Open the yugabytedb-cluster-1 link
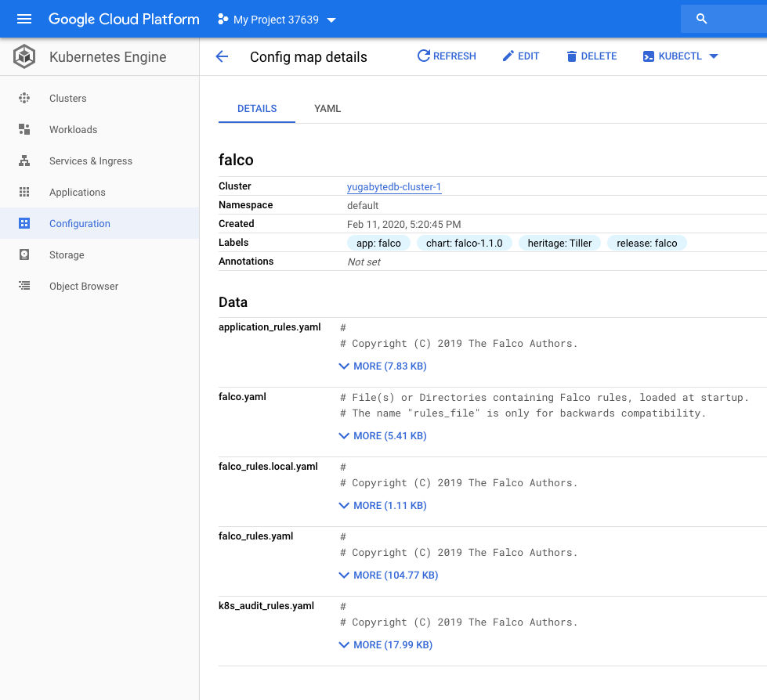Screen dimensions: 767x700 (x=394, y=186)
